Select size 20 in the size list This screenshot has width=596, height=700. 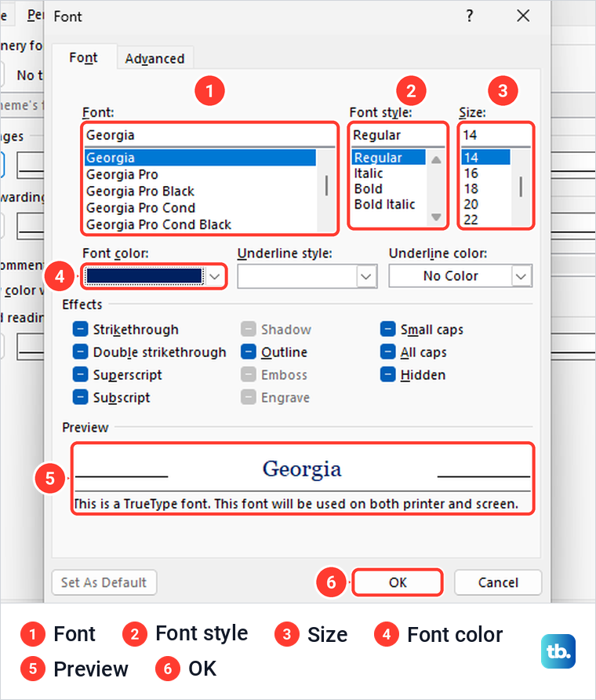pos(485,205)
